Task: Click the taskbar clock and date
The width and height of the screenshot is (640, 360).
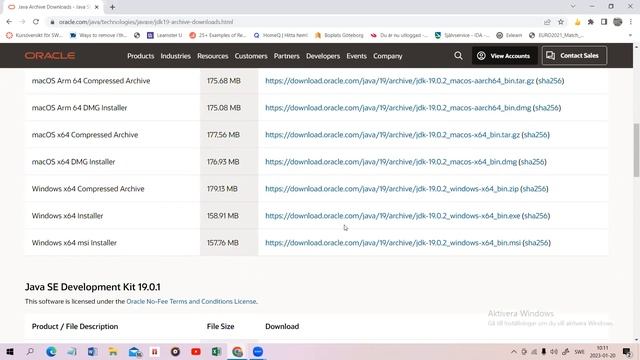Action: click(602, 351)
